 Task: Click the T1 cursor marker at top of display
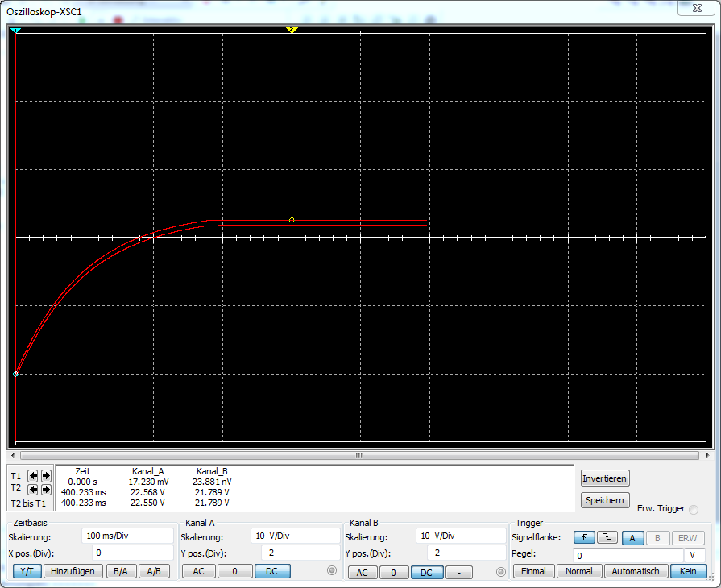(16, 31)
